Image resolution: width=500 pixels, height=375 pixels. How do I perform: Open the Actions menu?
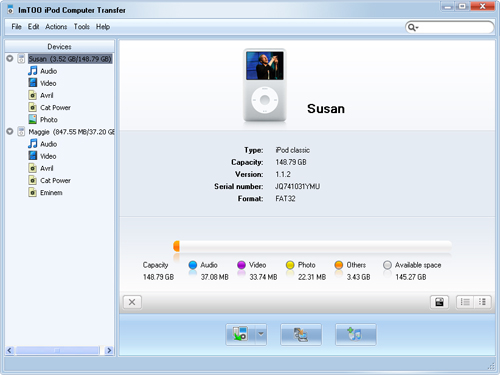tap(56, 27)
